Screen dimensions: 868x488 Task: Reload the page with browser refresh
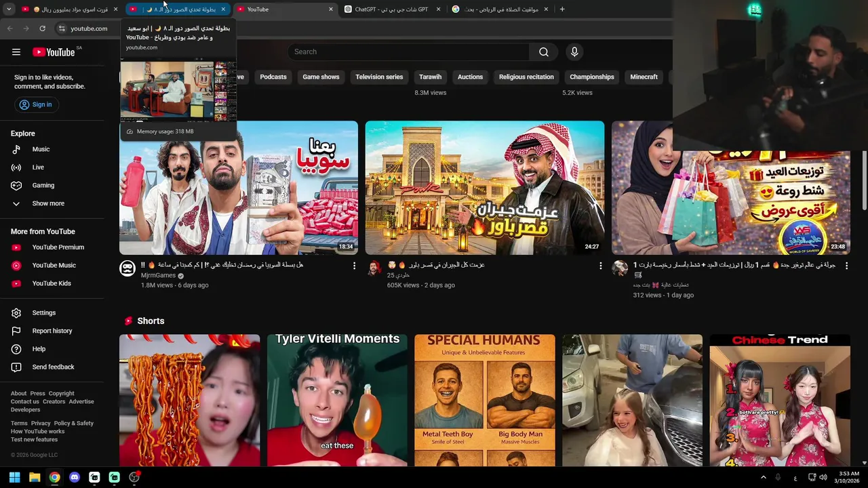tap(42, 28)
